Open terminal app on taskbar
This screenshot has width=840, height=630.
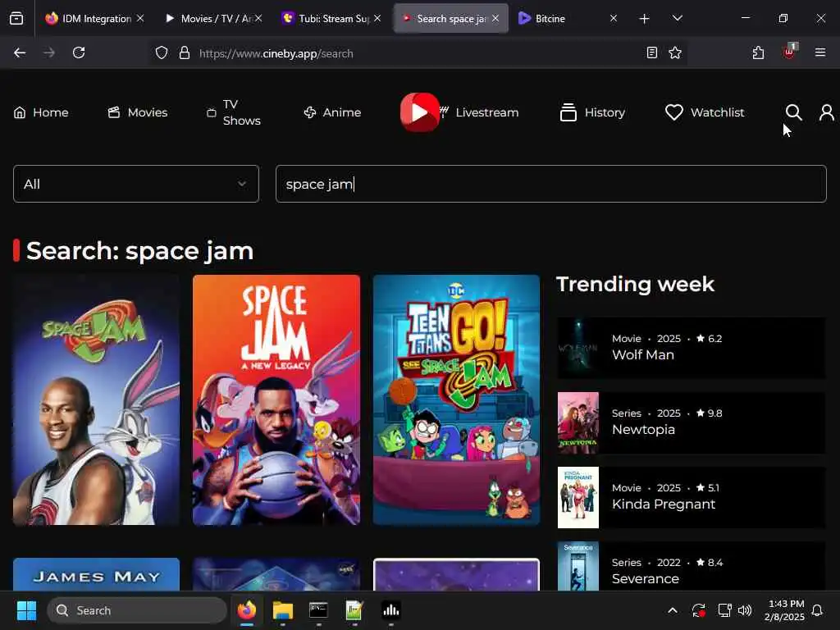click(x=318, y=610)
